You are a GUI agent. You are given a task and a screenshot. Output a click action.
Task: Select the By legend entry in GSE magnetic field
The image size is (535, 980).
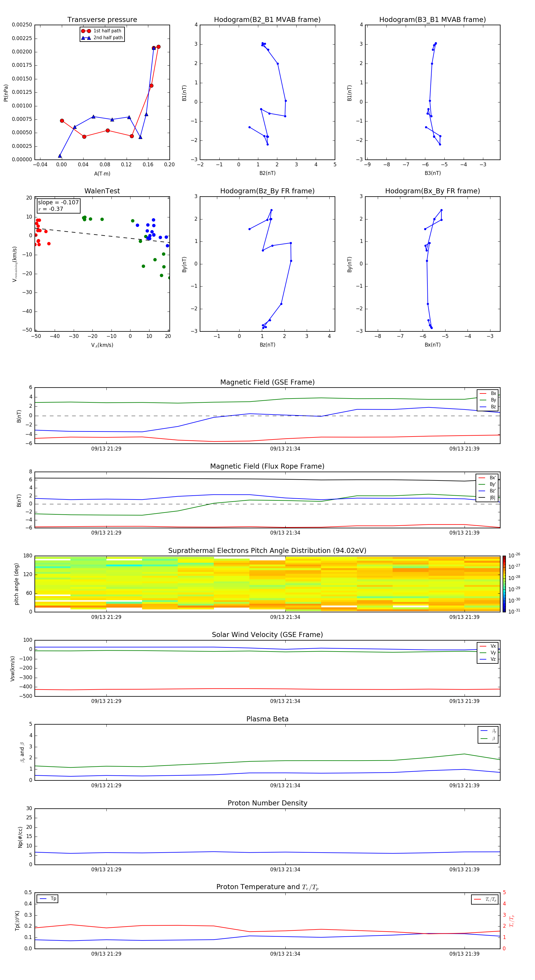[x=488, y=400]
